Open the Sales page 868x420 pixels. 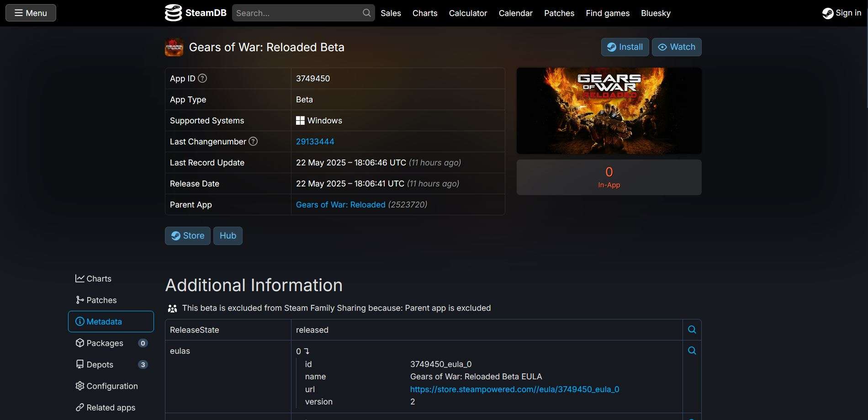click(x=391, y=13)
